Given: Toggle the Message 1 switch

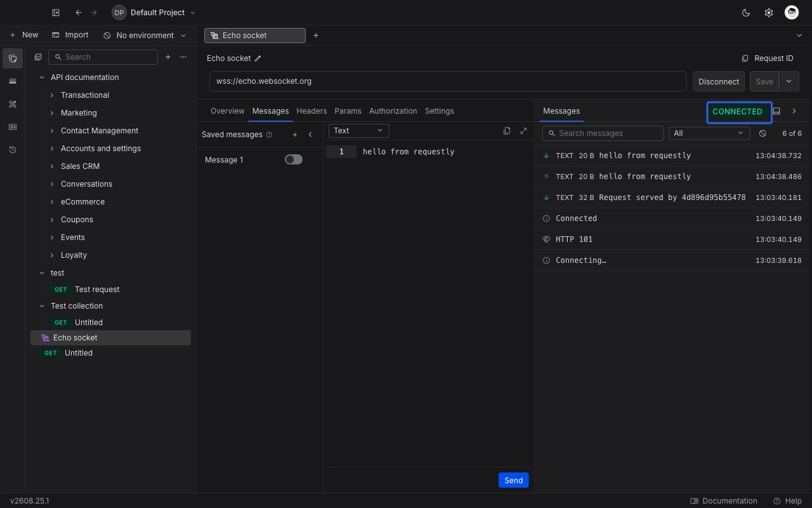Looking at the screenshot, I should pyautogui.click(x=294, y=159).
